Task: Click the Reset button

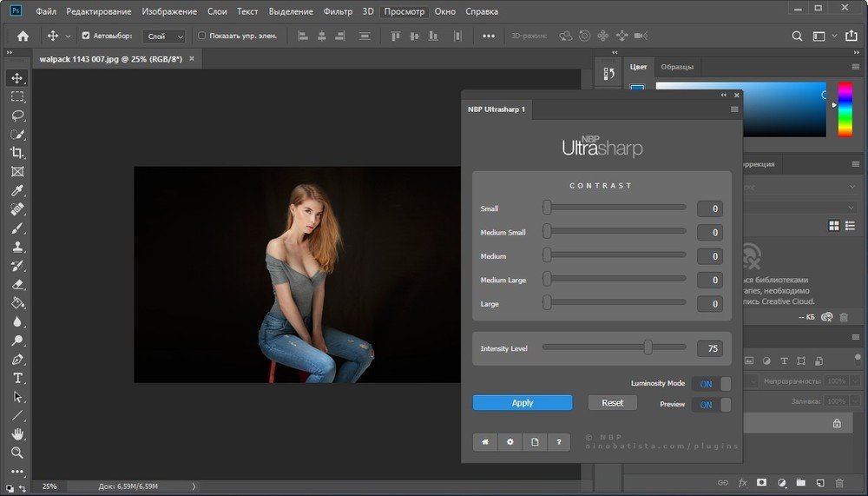Action: coord(612,403)
